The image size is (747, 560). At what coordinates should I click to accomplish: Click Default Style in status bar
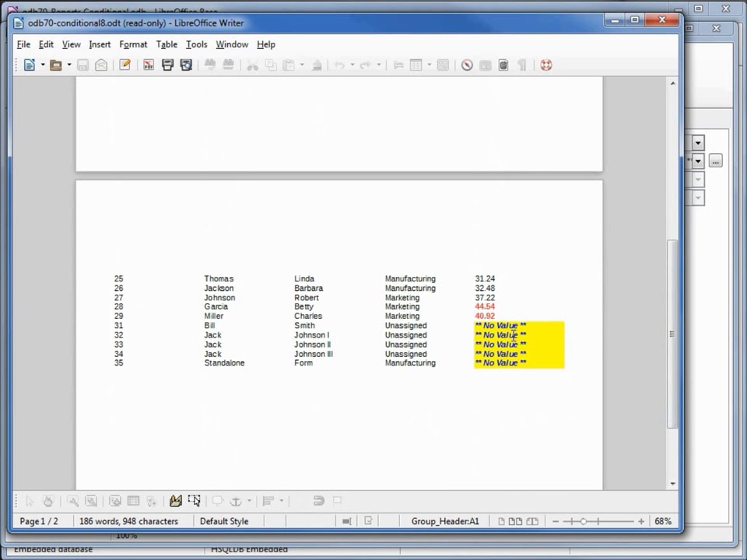click(x=224, y=521)
